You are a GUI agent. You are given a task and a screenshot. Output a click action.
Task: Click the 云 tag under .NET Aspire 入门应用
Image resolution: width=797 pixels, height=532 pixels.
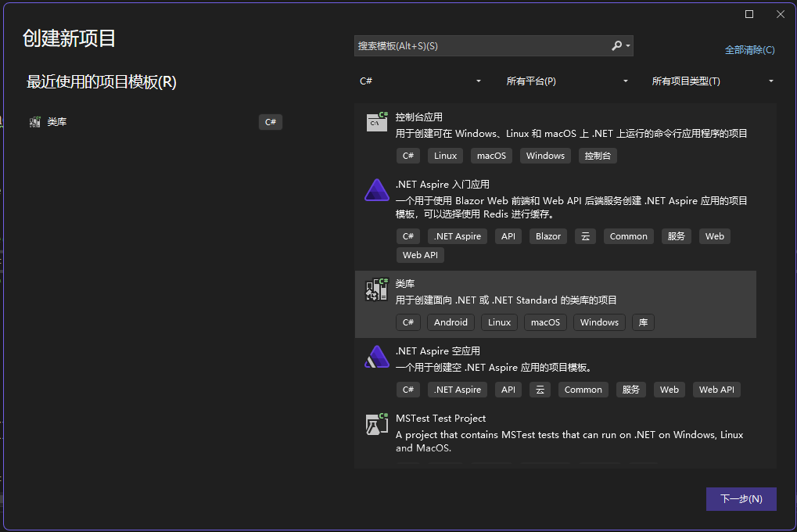(586, 236)
